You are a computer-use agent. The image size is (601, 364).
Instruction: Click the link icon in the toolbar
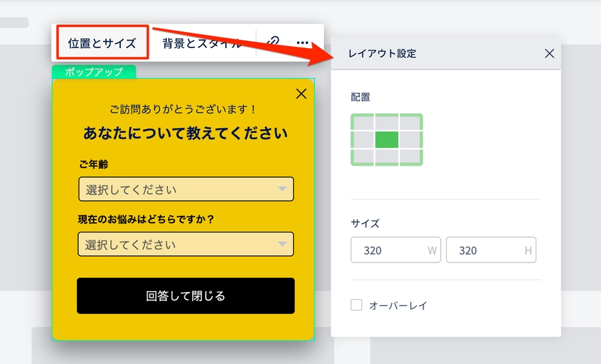(x=272, y=43)
